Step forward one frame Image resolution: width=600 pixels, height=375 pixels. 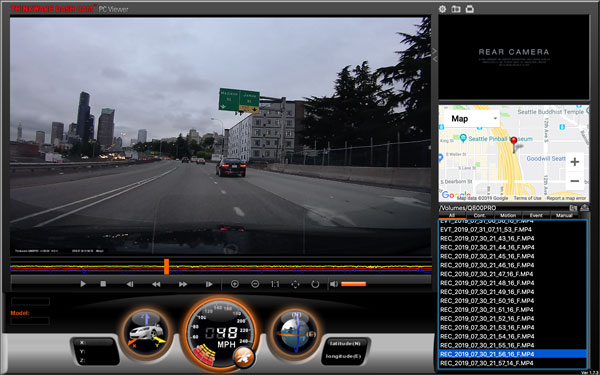[209, 284]
